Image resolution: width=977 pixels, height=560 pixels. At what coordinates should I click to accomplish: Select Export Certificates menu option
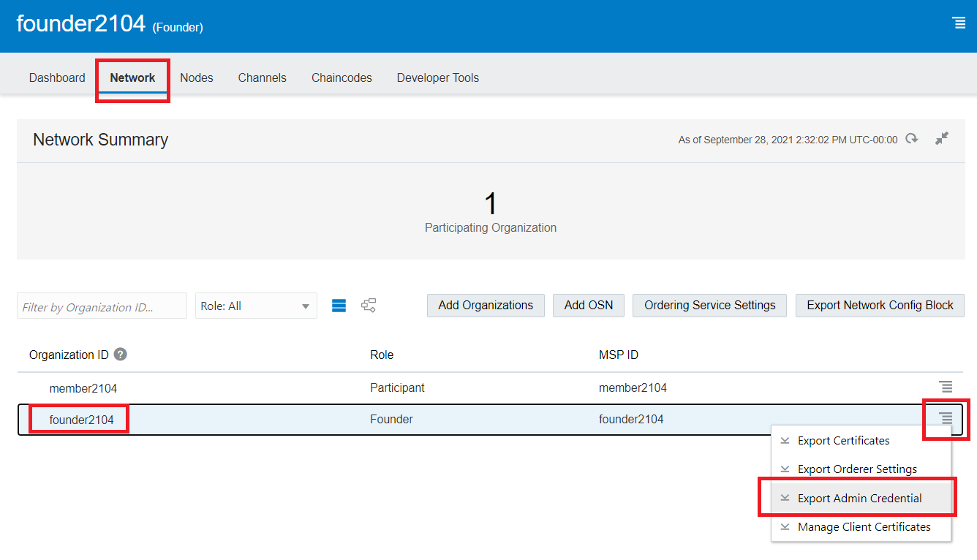843,441
